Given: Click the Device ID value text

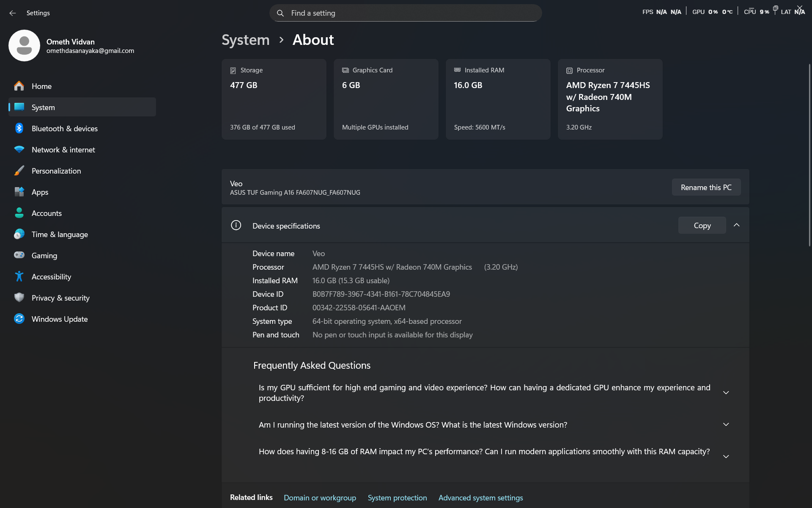Looking at the screenshot, I should [381, 294].
